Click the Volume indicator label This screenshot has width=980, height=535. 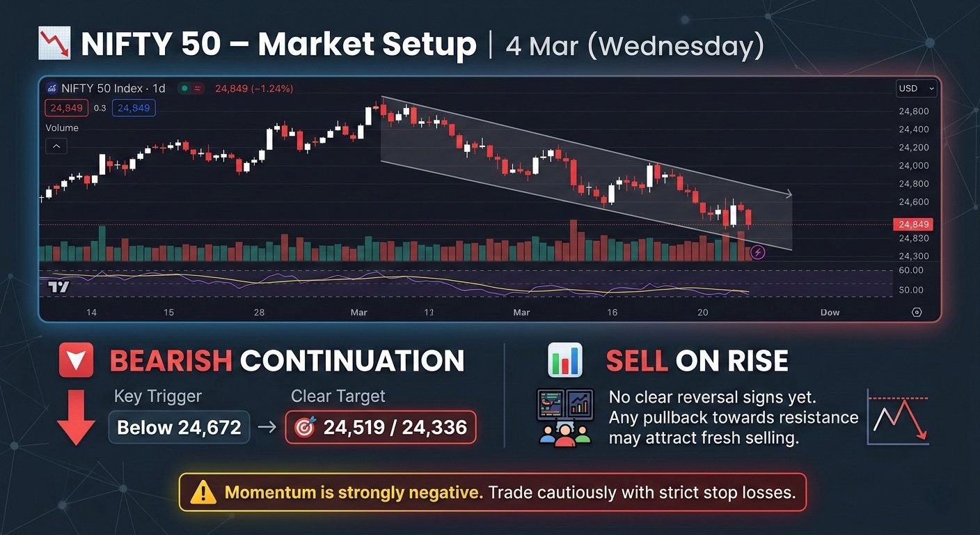pos(62,128)
